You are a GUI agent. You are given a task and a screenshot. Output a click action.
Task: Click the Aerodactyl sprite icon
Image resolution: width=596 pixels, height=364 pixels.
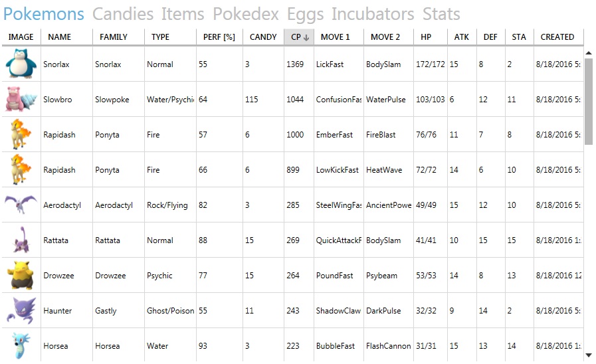coord(21,205)
